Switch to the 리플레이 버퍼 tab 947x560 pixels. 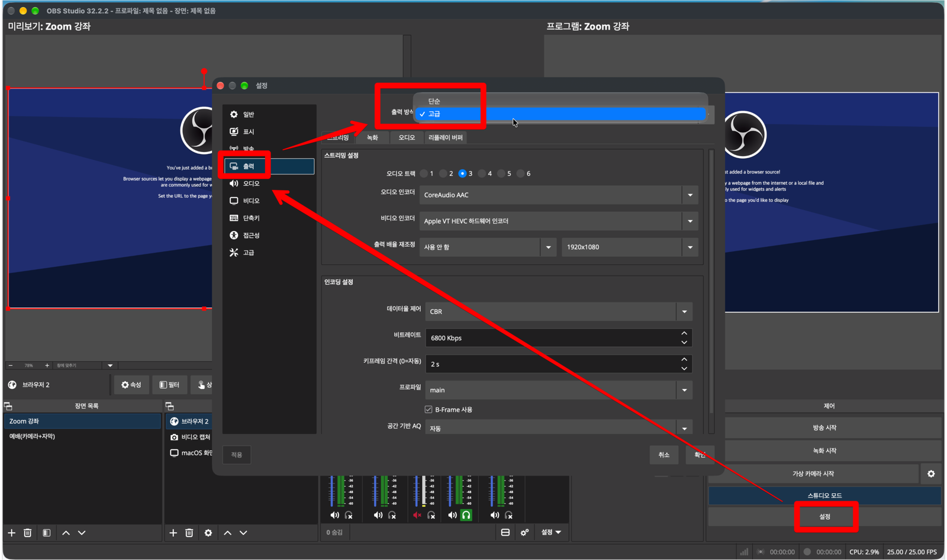446,137
